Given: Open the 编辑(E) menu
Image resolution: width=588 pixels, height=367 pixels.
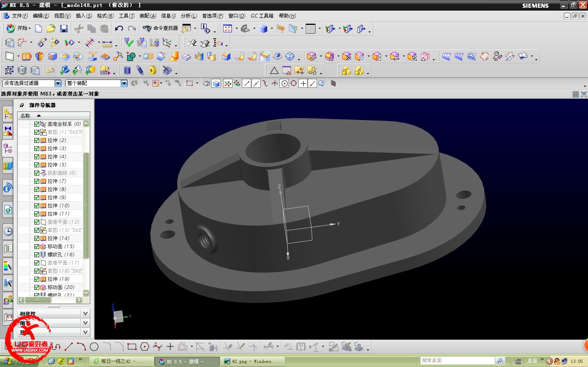Looking at the screenshot, I should [x=41, y=16].
